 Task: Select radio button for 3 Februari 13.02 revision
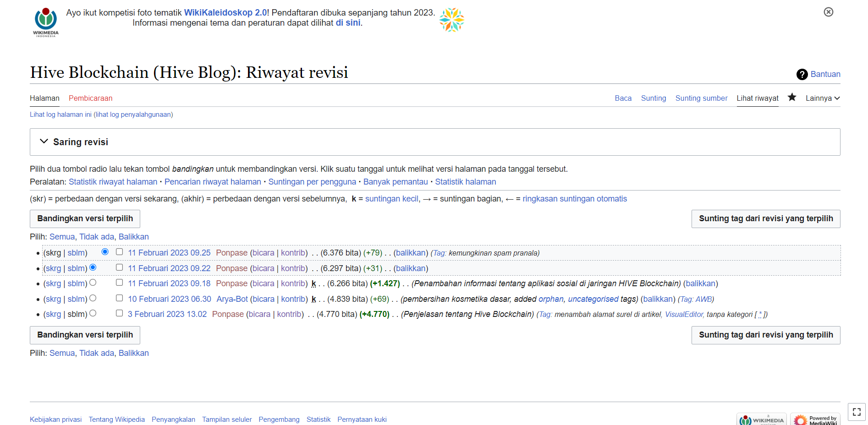(93, 313)
